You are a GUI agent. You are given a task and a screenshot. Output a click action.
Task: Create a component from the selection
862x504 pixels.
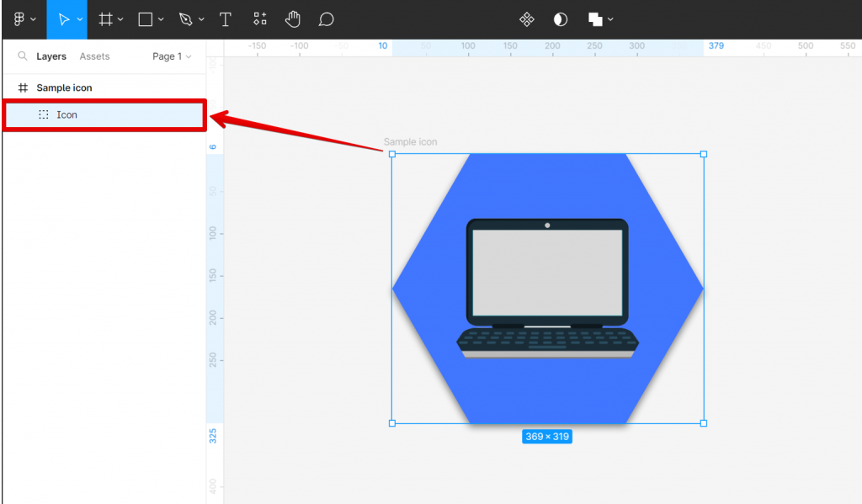[526, 19]
